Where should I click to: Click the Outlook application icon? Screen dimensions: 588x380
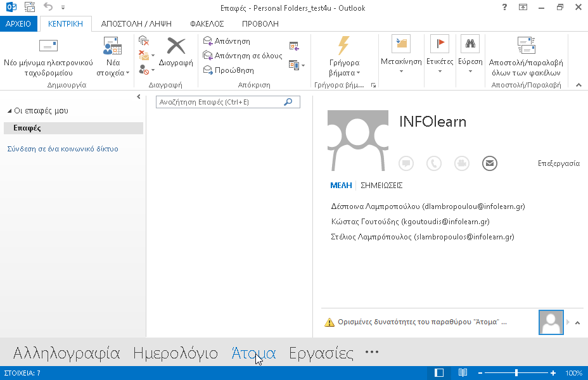point(11,7)
